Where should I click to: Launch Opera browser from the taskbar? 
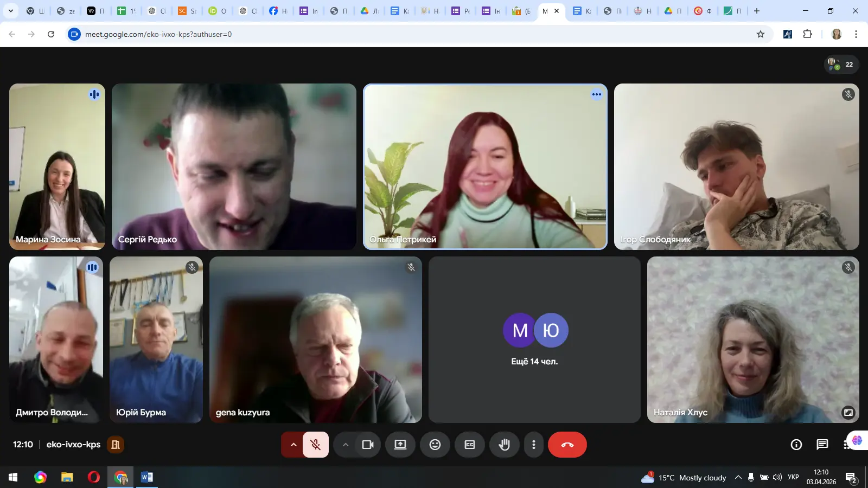[x=93, y=477]
